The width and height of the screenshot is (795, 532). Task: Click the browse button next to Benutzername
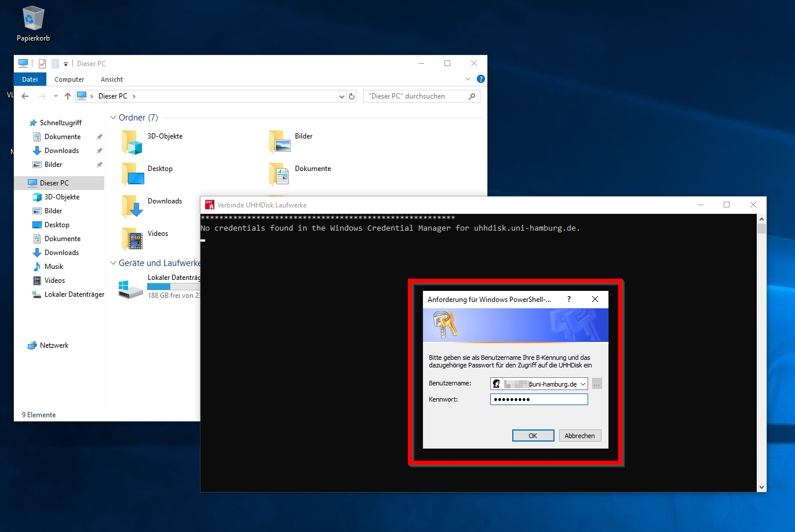point(597,384)
